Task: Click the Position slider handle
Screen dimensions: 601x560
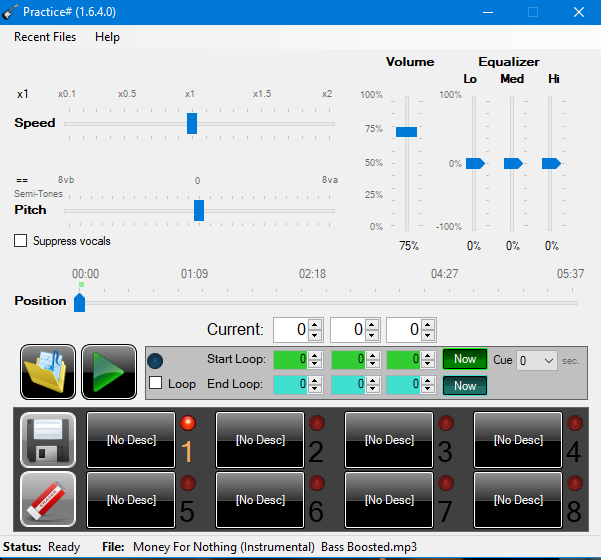Action: coord(79,303)
